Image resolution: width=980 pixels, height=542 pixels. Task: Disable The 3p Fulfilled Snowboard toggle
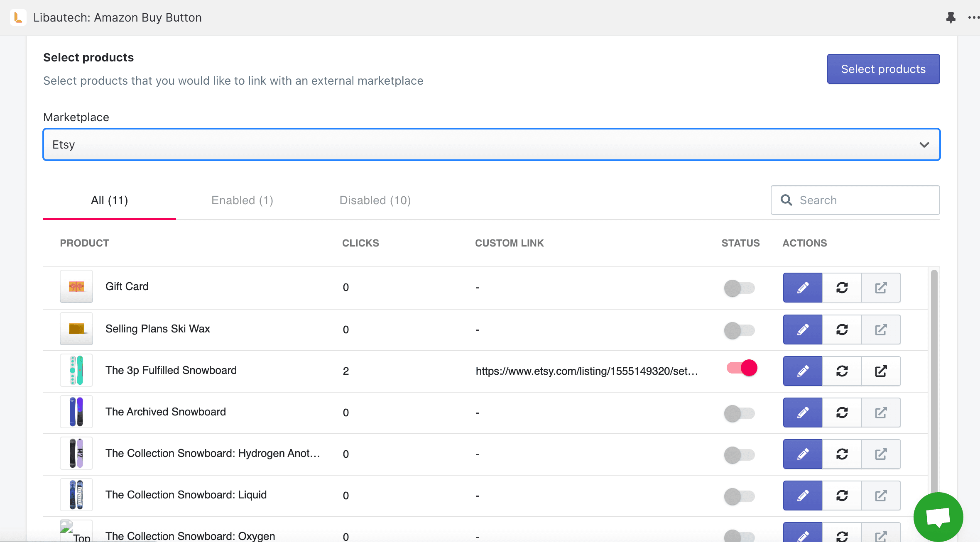coord(742,368)
